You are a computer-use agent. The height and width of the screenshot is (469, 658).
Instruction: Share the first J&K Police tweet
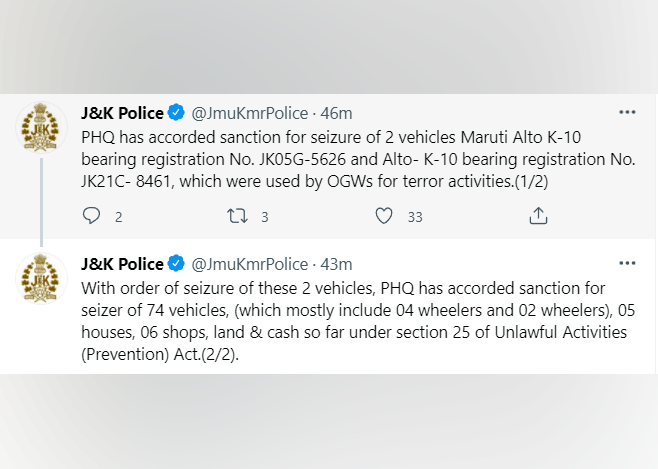click(x=537, y=216)
